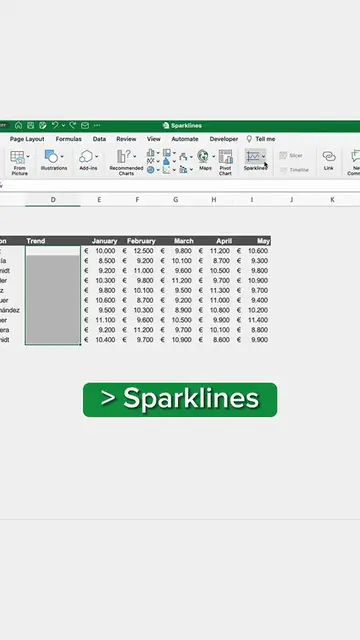This screenshot has height=640, width=360.
Task: Select January cell with 10.000
Action: (x=100, y=251)
